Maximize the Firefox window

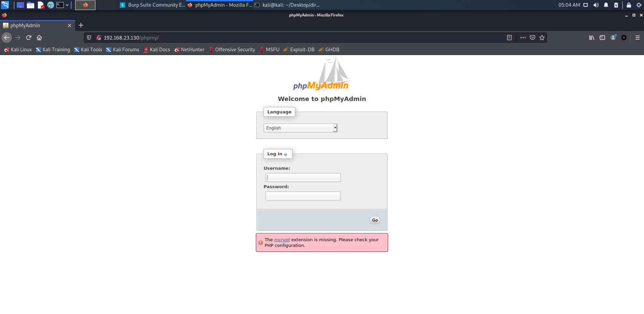point(634,15)
